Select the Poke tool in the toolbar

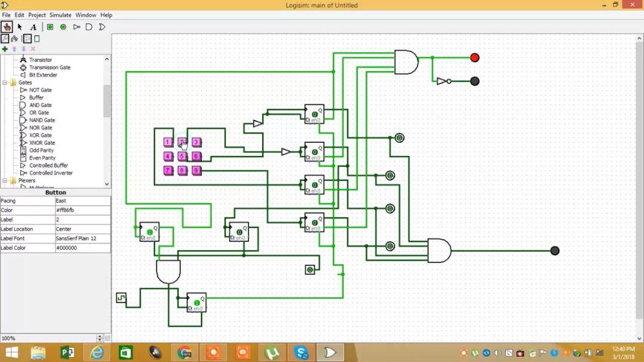tap(7, 27)
